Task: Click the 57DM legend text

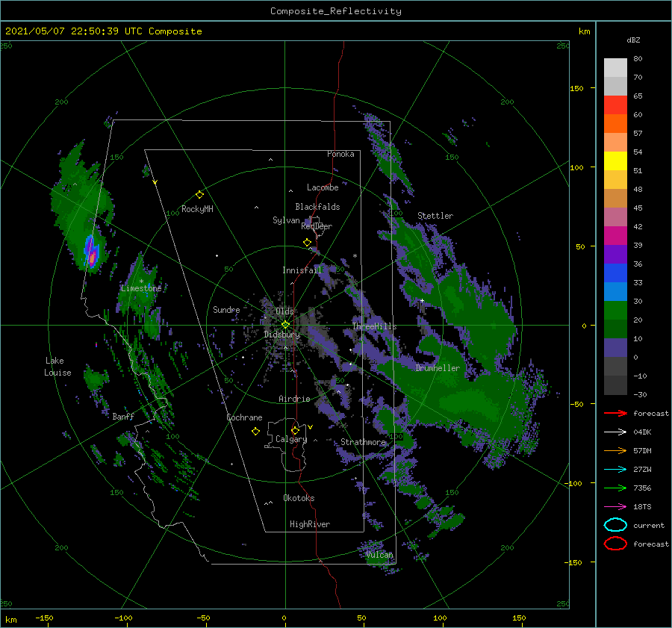Action: (x=642, y=450)
